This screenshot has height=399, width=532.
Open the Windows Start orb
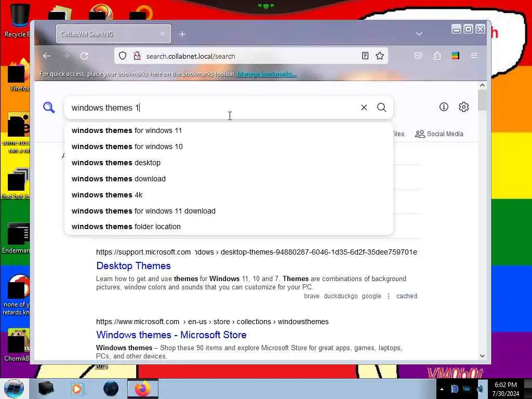click(x=14, y=389)
